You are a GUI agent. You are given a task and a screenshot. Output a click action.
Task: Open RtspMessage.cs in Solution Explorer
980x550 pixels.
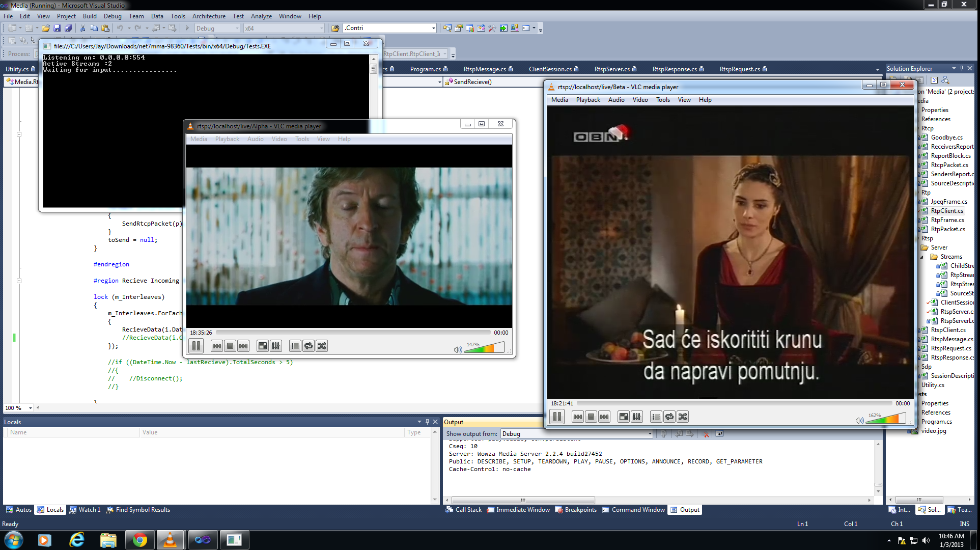pyautogui.click(x=951, y=339)
